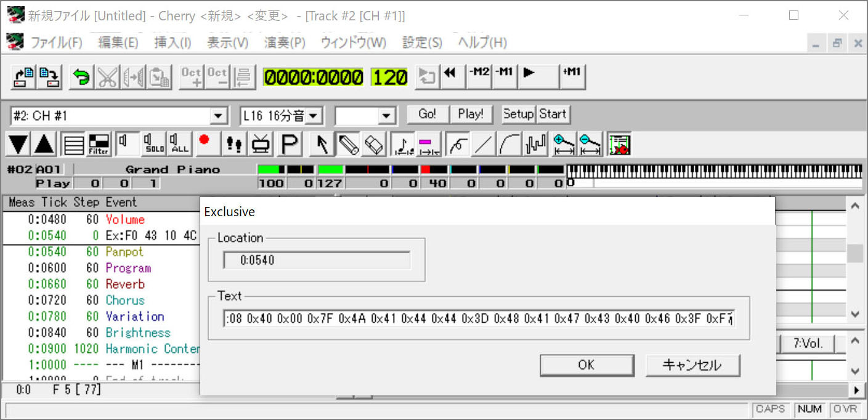Open the 編集(E) menu
Viewport: 868px width, 420px height.
coord(118,42)
